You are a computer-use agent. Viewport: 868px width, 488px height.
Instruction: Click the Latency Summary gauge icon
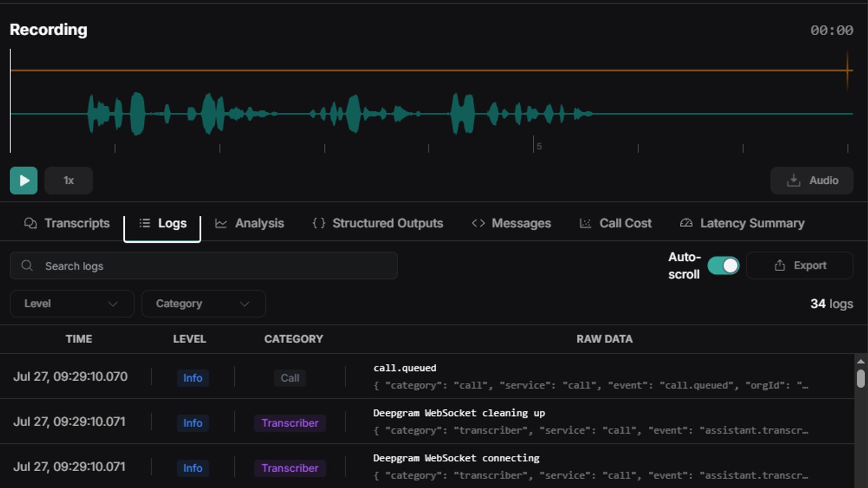(x=686, y=223)
